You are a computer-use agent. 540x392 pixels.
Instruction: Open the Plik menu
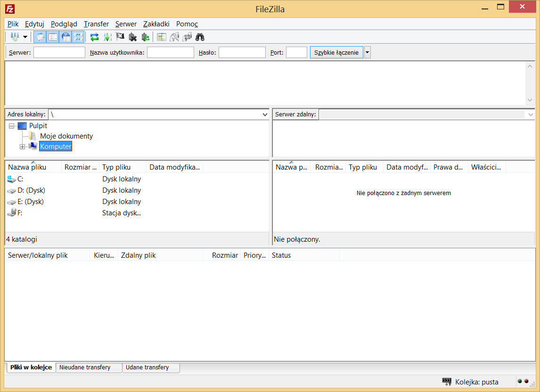pyautogui.click(x=13, y=24)
